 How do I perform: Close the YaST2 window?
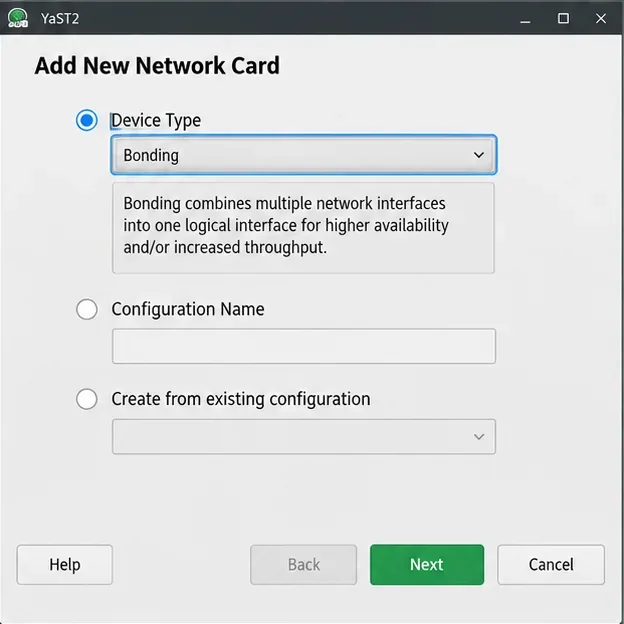(x=601, y=18)
